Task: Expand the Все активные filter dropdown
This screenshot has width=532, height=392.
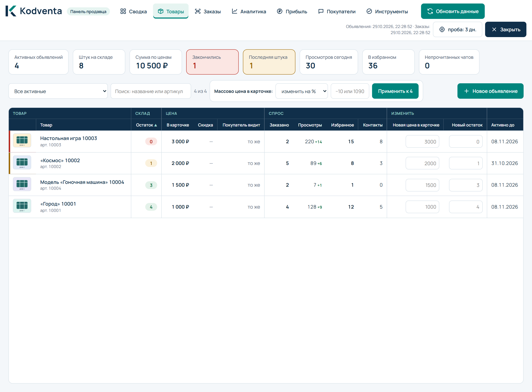Action: (58, 91)
